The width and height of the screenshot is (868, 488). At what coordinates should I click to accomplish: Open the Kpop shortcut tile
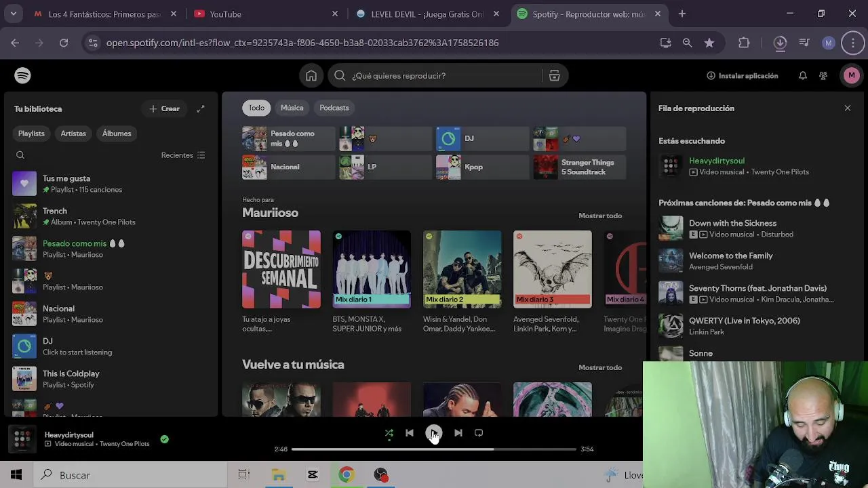tap(482, 167)
